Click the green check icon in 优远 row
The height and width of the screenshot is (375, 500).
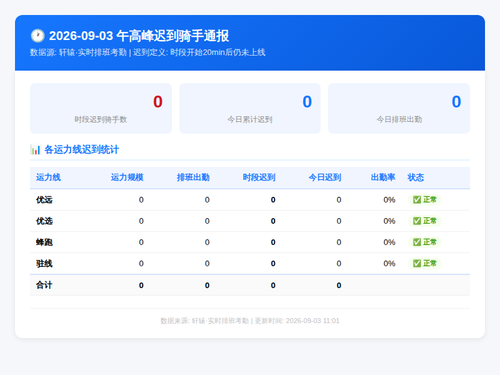417,200
